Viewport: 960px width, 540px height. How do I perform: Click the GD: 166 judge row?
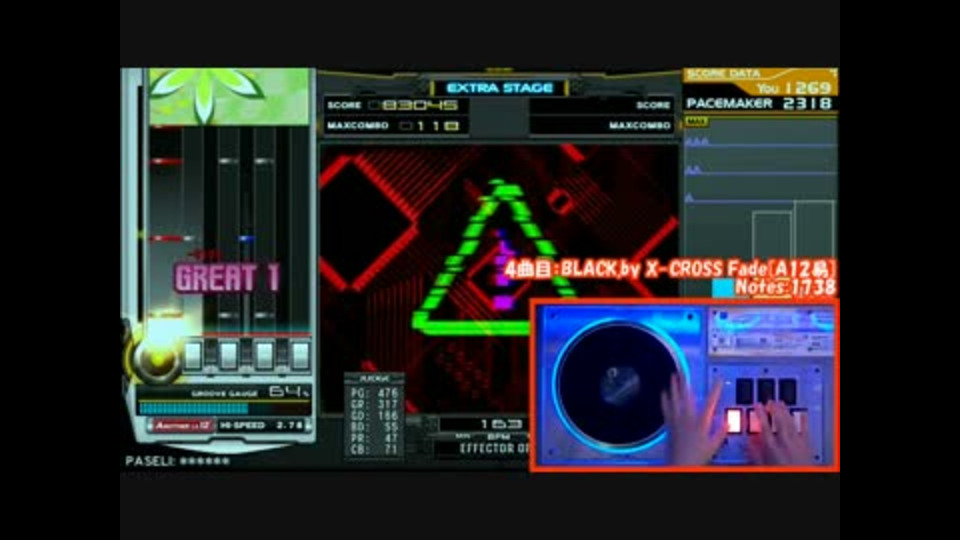point(374,416)
